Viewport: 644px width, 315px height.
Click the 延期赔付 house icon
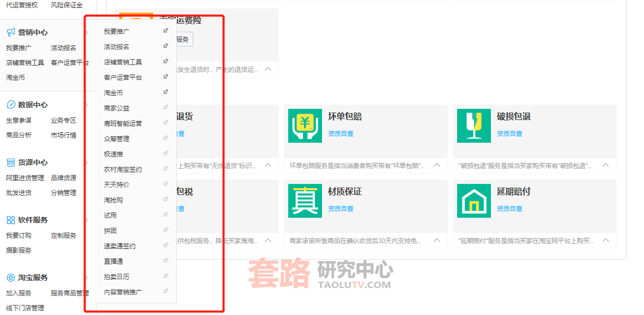[x=474, y=201]
